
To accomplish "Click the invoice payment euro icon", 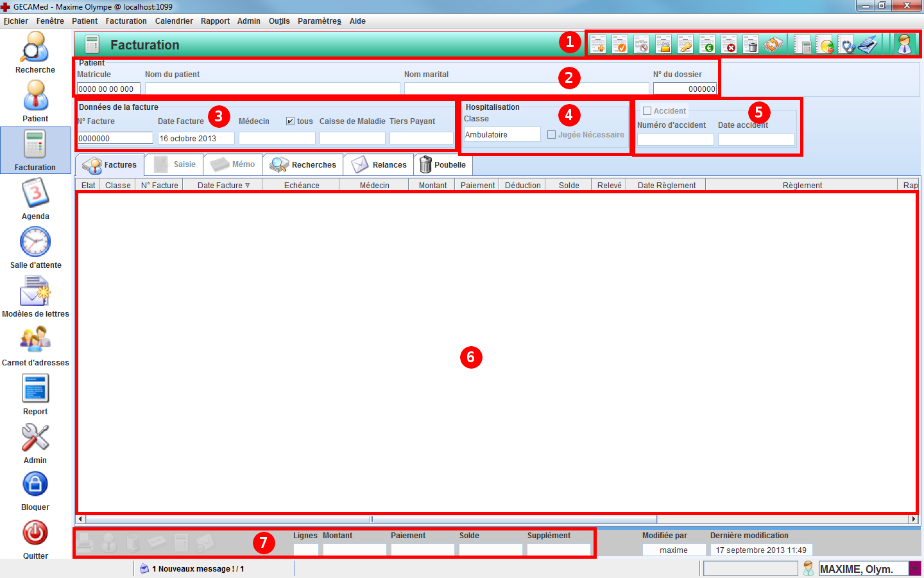I will click(x=707, y=45).
